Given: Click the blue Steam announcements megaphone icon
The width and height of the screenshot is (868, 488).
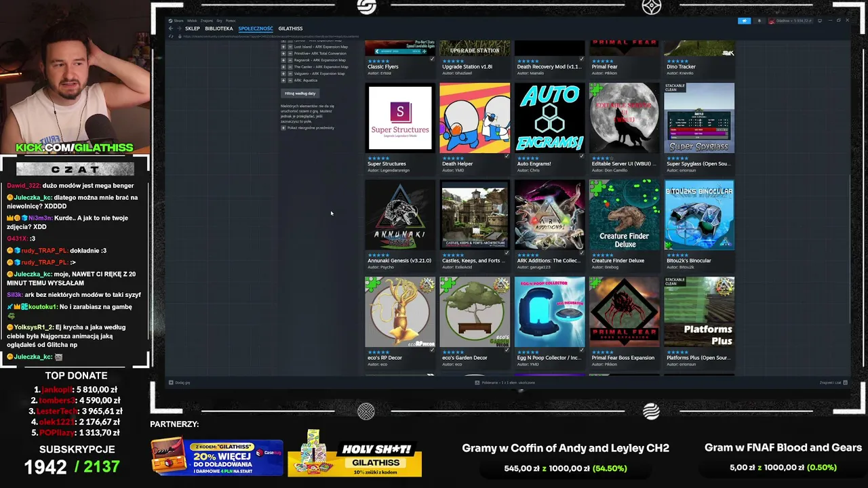Looking at the screenshot, I should [744, 21].
